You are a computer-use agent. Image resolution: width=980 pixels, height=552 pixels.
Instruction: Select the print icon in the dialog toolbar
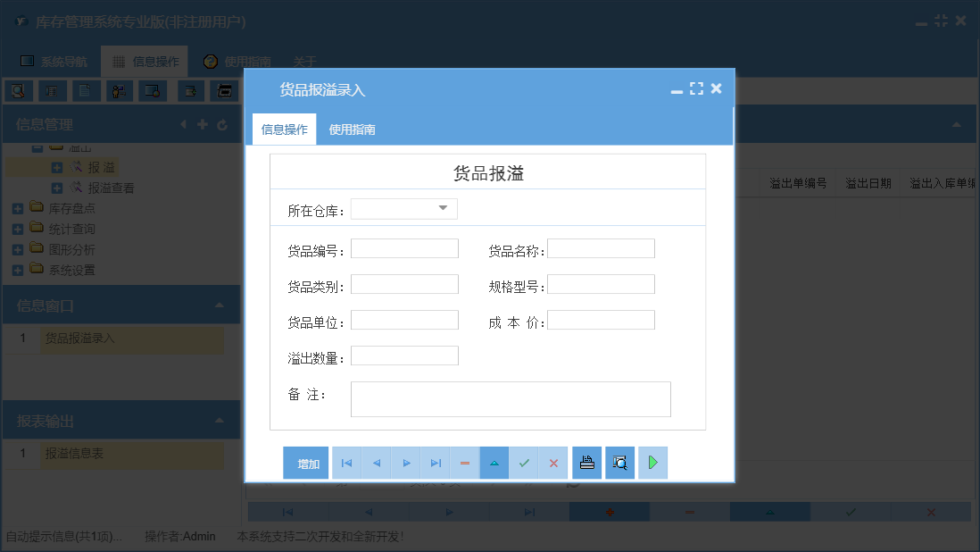(586, 463)
